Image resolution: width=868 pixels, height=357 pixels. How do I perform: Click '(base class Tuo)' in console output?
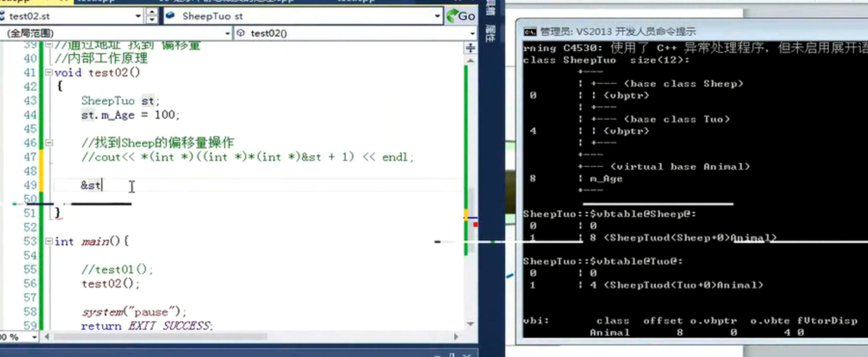point(677,119)
